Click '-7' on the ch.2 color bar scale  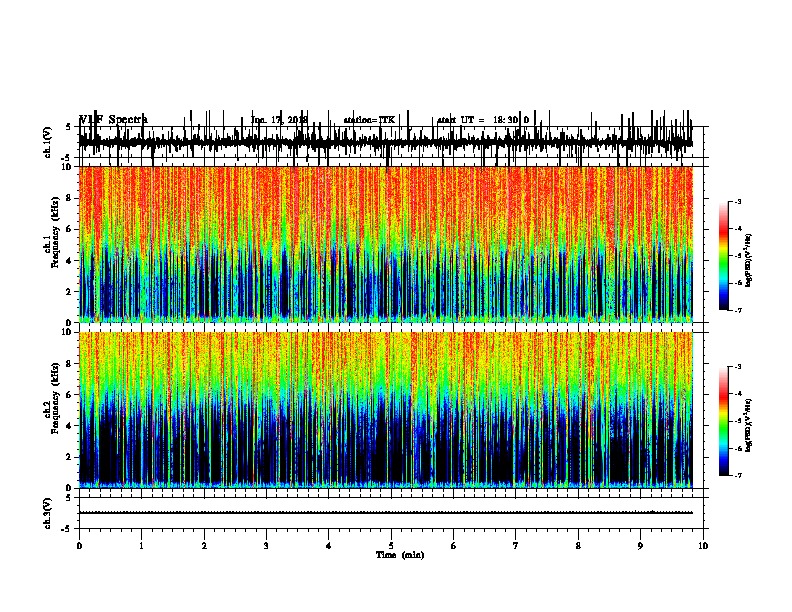tap(738, 475)
